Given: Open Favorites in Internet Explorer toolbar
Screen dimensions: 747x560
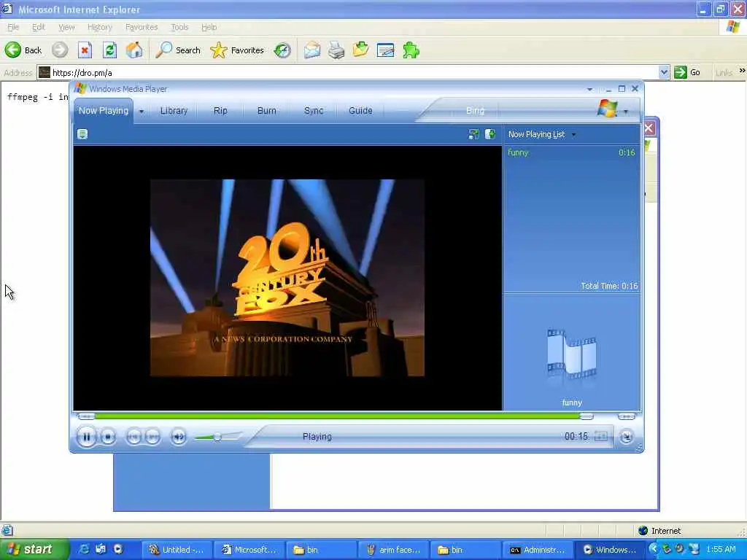Looking at the screenshot, I should click(x=237, y=50).
